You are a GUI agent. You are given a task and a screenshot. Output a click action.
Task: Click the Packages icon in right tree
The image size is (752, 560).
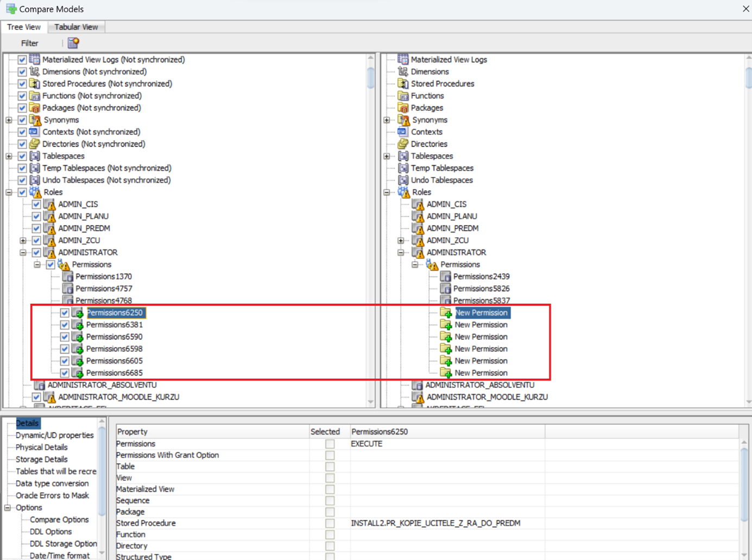[x=403, y=108]
